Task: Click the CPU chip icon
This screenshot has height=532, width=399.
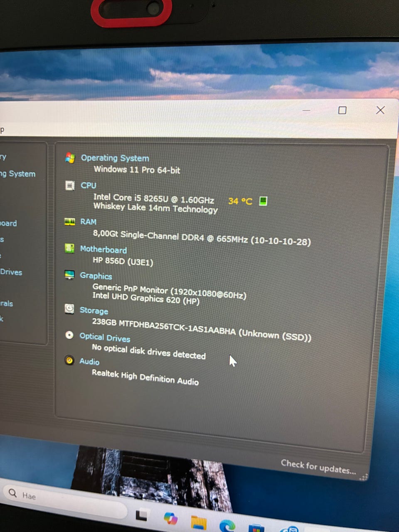Action: tap(70, 185)
